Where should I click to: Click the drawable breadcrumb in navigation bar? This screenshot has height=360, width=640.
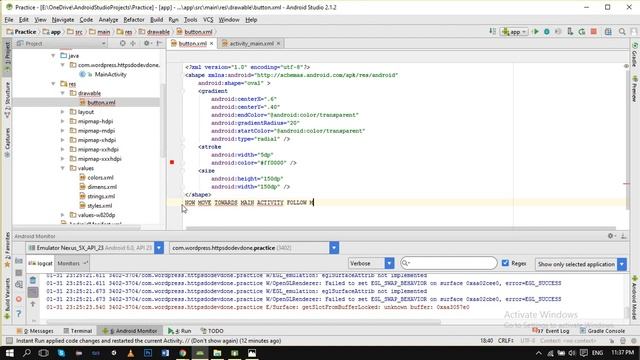coord(155,32)
